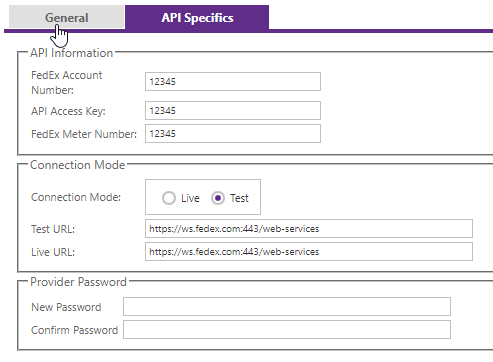Switch to the General tab

pos(67,17)
